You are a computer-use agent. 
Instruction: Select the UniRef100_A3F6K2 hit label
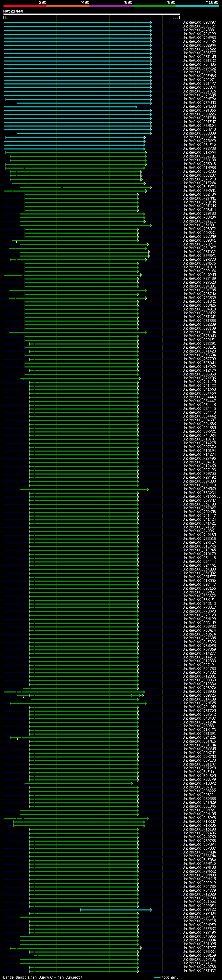199,929
